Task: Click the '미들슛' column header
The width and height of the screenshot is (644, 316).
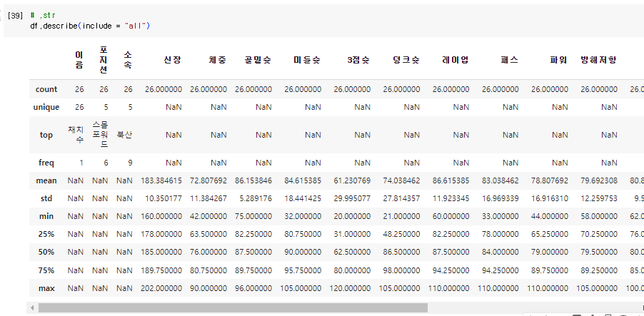Action: point(307,60)
